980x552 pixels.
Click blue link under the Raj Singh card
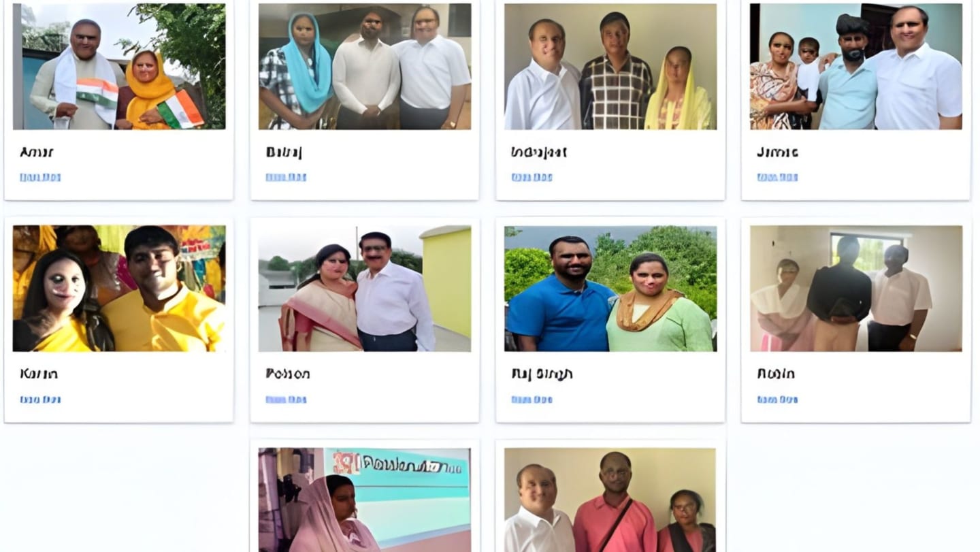(x=532, y=400)
